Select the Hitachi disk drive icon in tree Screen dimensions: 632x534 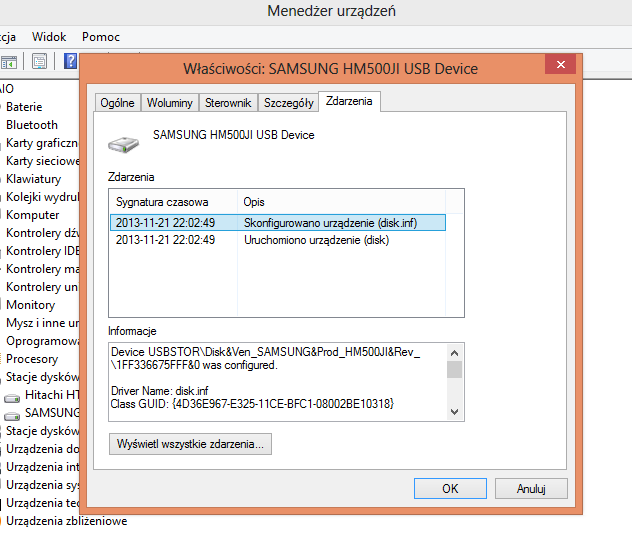point(12,398)
